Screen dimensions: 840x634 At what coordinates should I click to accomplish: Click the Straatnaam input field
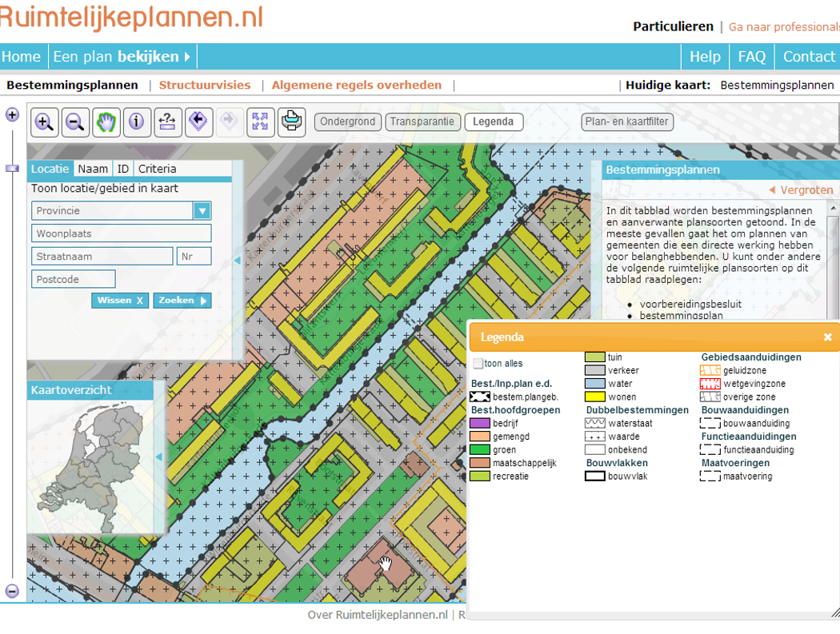point(102,257)
